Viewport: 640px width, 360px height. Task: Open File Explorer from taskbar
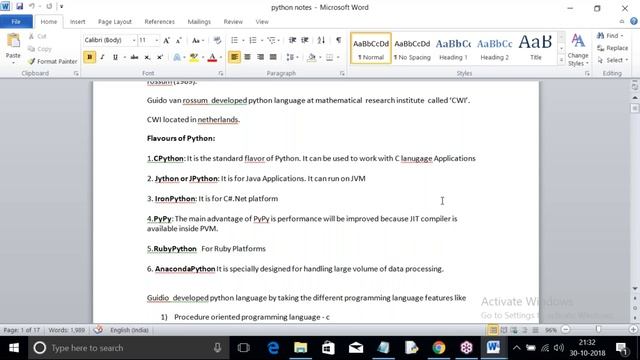[x=300, y=348]
